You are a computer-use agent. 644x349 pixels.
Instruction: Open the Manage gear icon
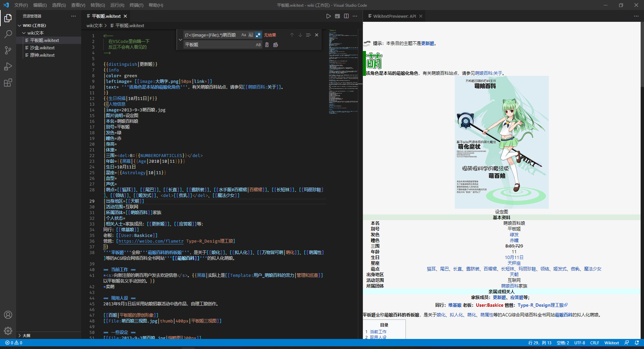8,331
